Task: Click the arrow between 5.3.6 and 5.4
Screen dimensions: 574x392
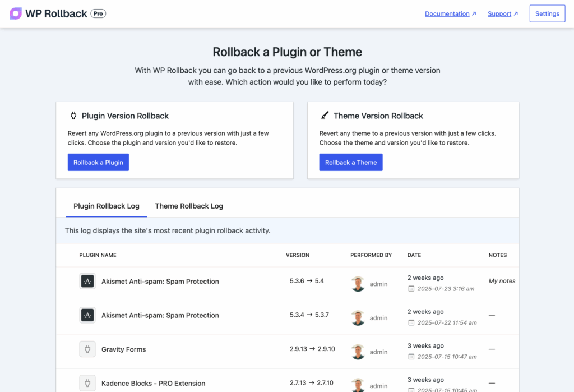Action: 309,281
